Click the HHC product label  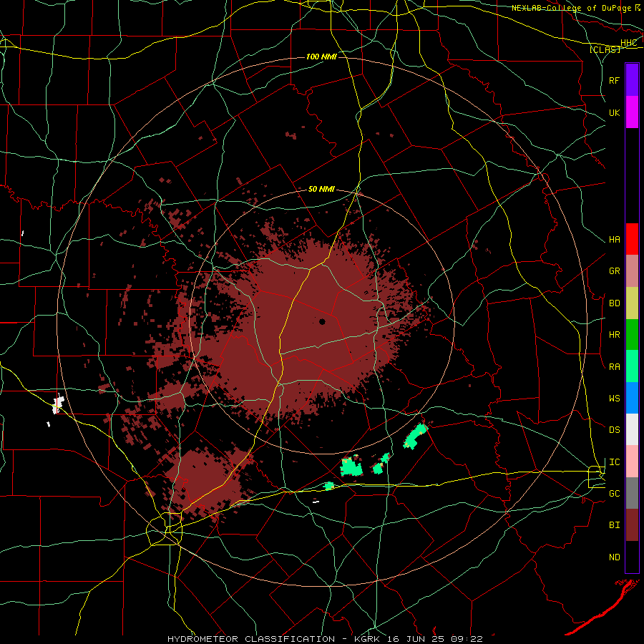[x=628, y=43]
